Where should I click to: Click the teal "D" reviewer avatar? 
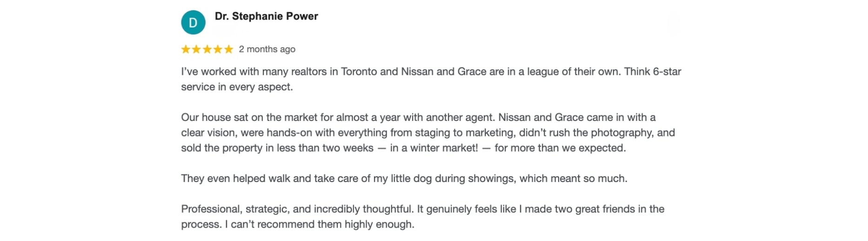point(193,22)
